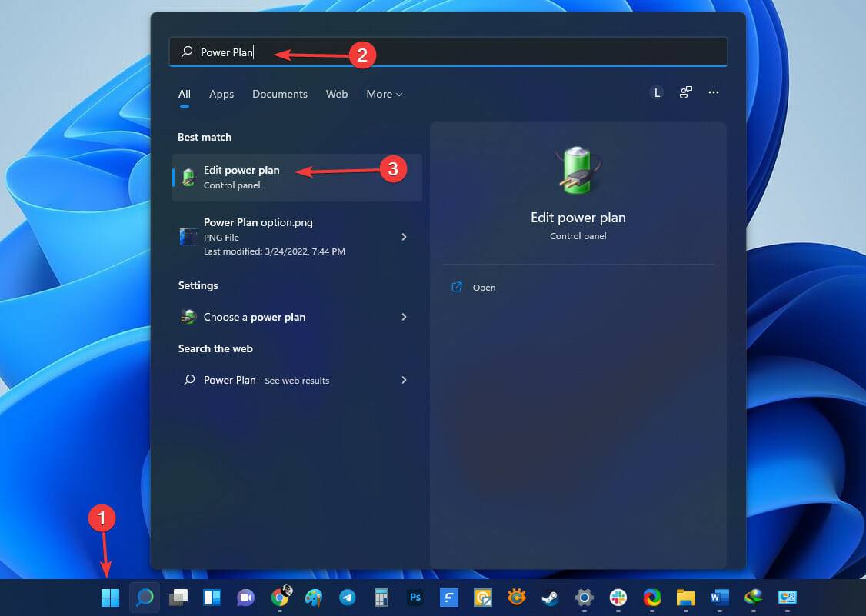Open the Edit power plan icon thumbnail
The image size is (866, 616).
pyautogui.click(x=188, y=176)
